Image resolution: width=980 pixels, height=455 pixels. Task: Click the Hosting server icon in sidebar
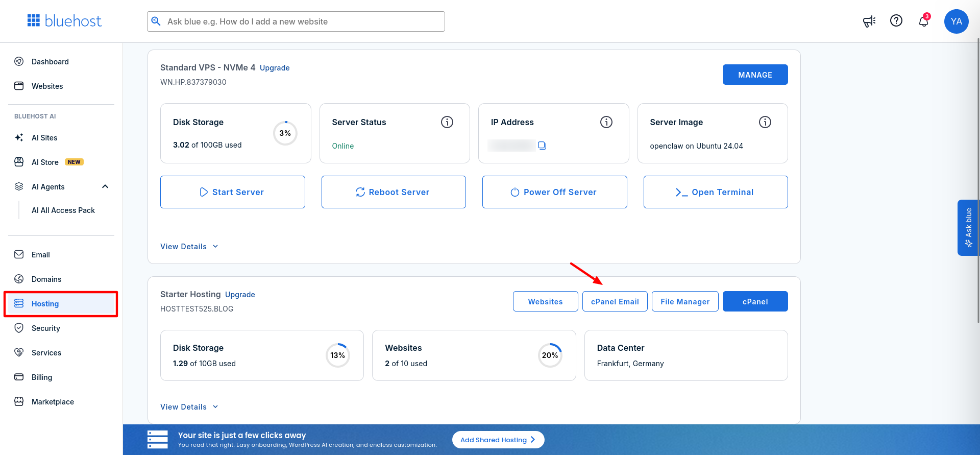[x=19, y=303]
